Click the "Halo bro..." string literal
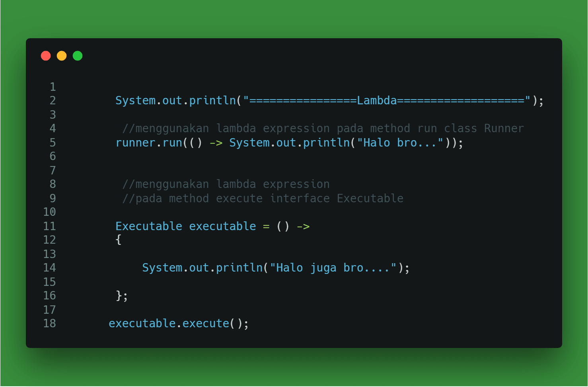This screenshot has height=387, width=588. [400, 143]
